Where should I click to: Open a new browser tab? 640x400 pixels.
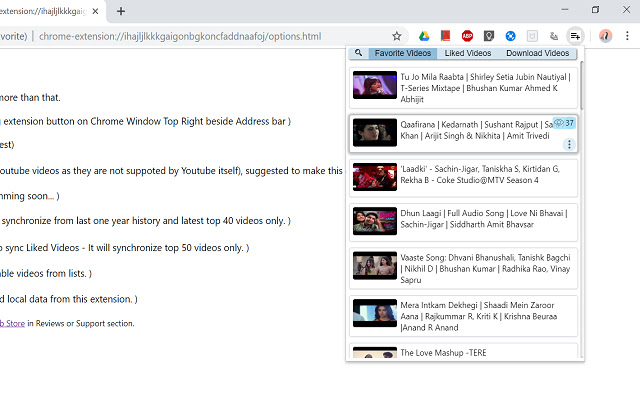121,11
